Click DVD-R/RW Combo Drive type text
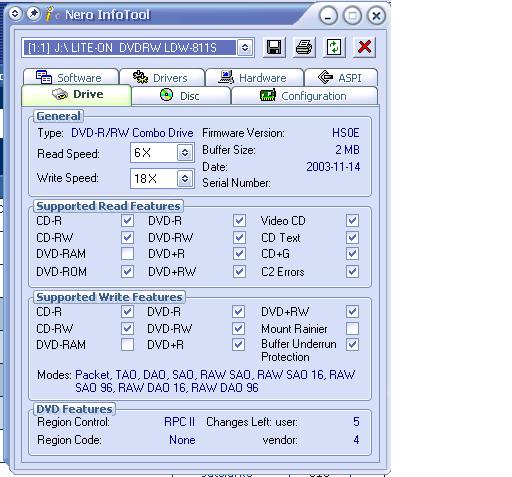 [132, 133]
